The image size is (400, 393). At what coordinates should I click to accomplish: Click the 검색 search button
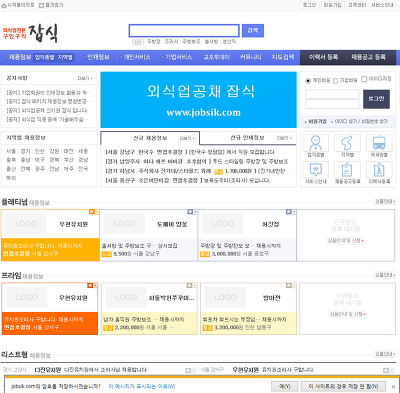[253, 30]
